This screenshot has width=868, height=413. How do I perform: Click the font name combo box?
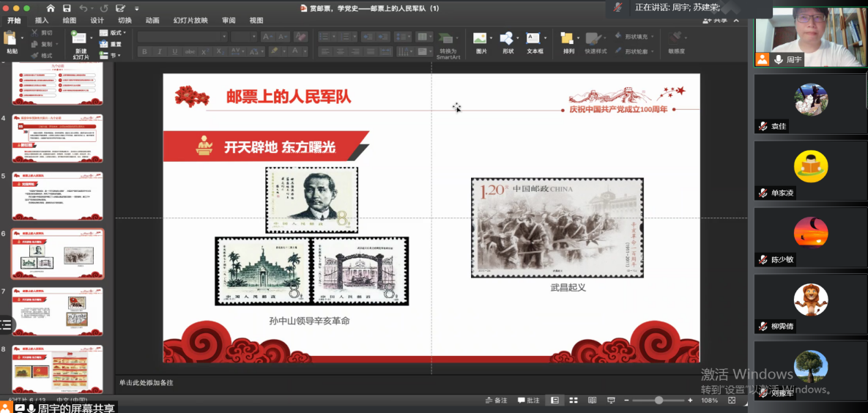pyautogui.click(x=182, y=37)
